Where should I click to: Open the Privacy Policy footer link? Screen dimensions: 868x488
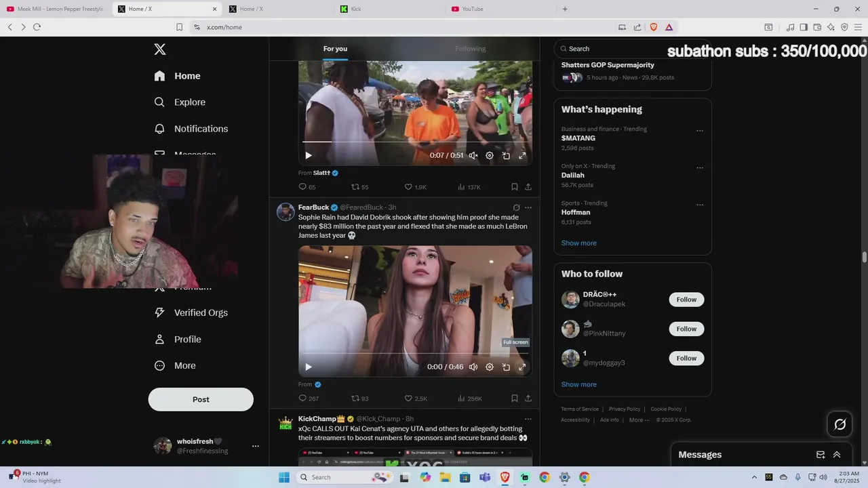click(x=625, y=409)
